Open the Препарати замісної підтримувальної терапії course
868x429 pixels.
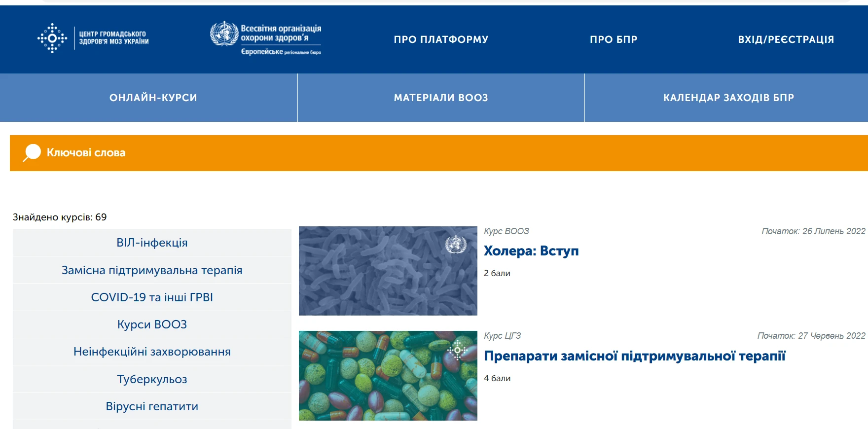pyautogui.click(x=634, y=356)
